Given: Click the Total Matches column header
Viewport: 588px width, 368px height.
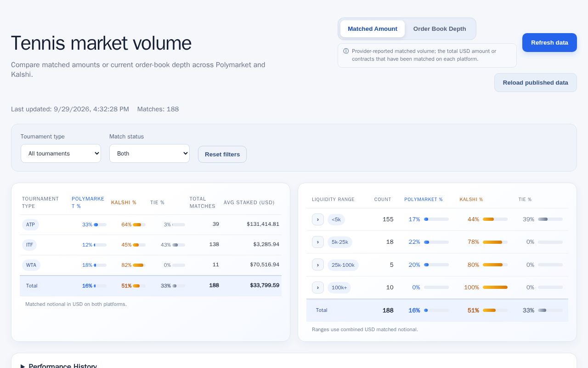Looking at the screenshot, I should 203,202.
